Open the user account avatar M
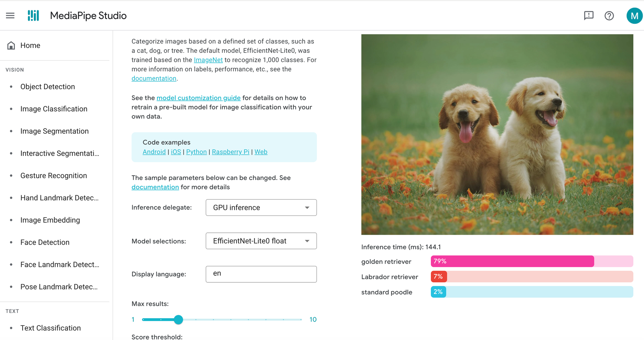 coord(634,16)
